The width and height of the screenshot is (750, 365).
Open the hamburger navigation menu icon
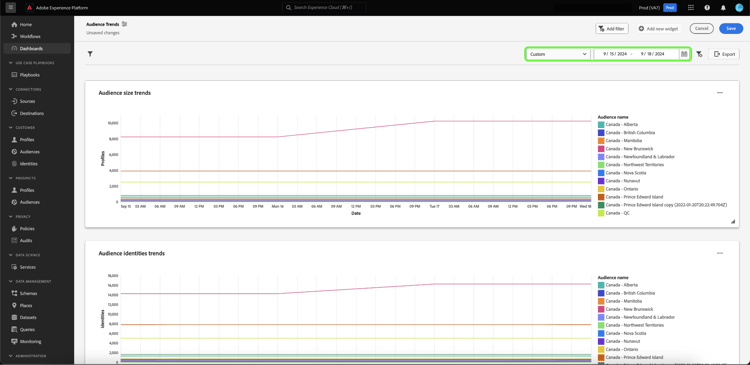11,8
